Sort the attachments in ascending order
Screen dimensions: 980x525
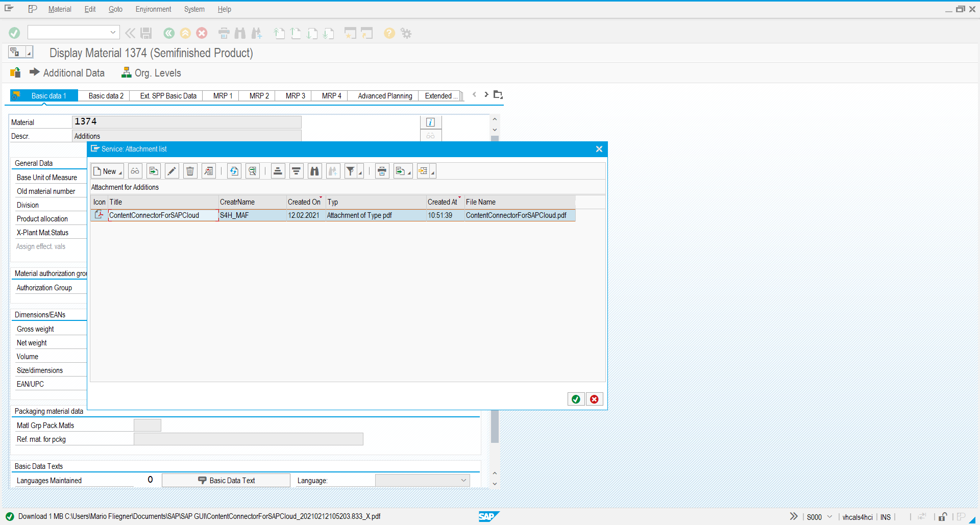pos(278,171)
